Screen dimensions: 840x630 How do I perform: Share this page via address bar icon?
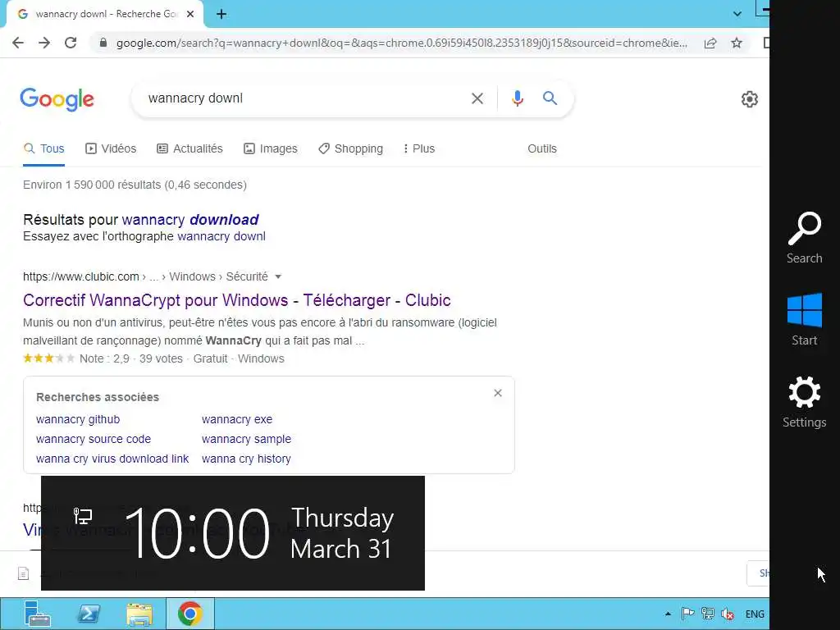(x=710, y=43)
